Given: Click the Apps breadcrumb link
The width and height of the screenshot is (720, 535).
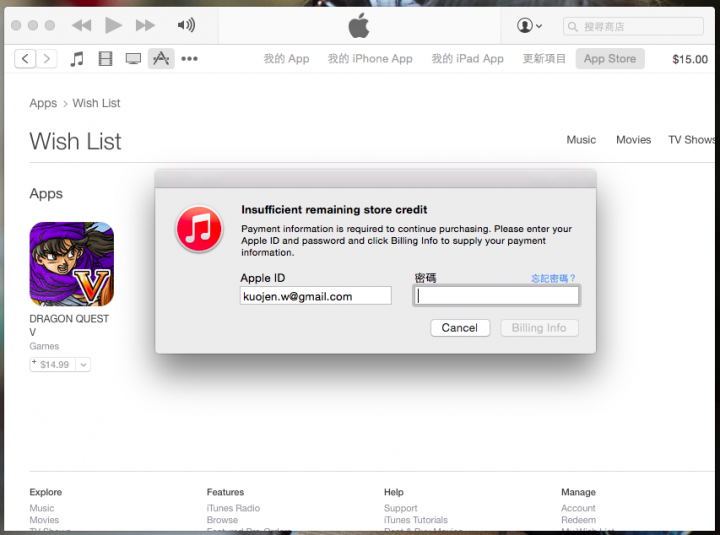Looking at the screenshot, I should [x=43, y=103].
